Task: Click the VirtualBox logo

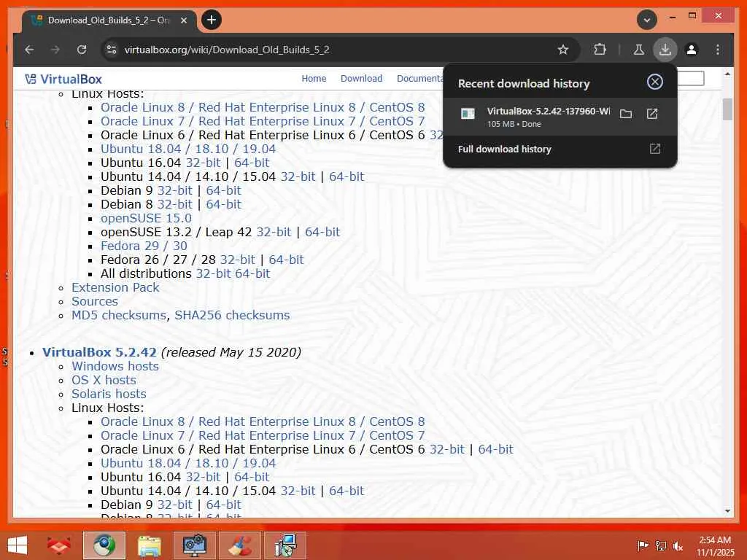Action: click(x=63, y=79)
